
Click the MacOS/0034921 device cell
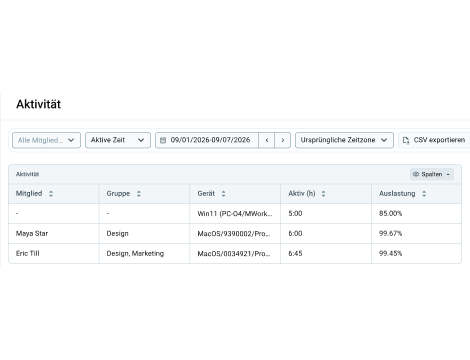pyautogui.click(x=235, y=253)
